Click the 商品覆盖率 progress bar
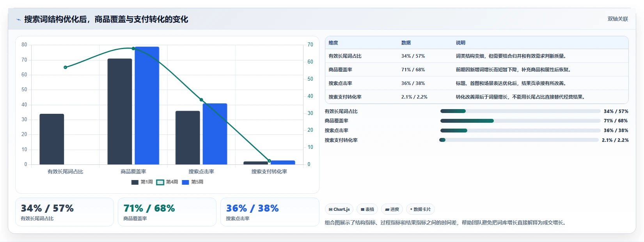Viewport: 644px width, 242px height. [x=520, y=121]
